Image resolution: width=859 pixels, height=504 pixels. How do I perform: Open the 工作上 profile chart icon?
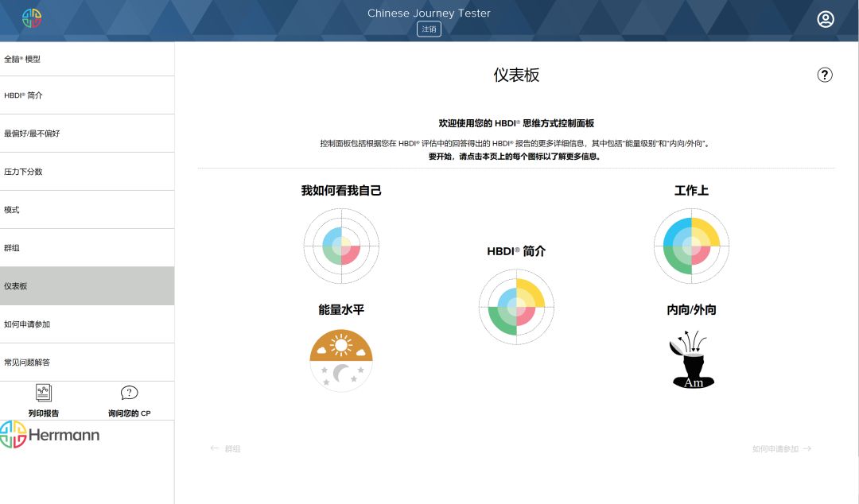pos(691,246)
